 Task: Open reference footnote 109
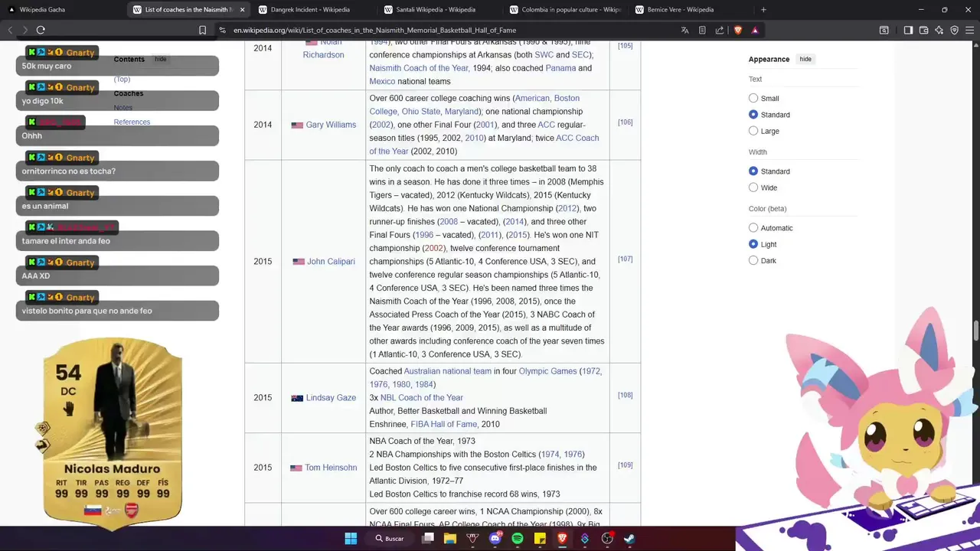[626, 465]
